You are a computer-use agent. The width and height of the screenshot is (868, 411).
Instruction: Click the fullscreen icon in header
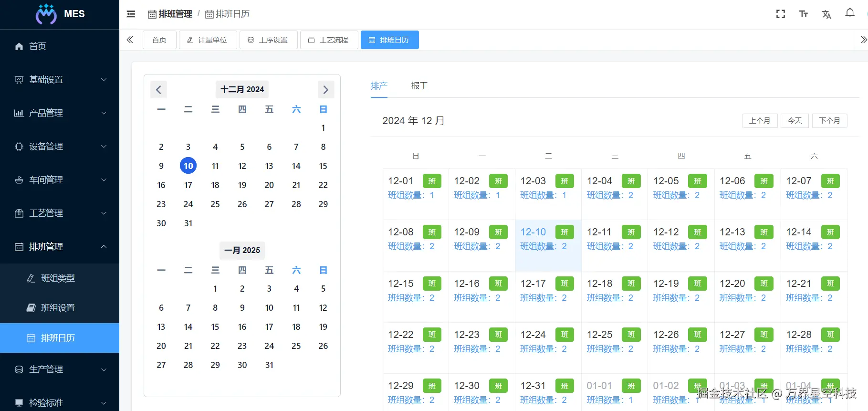781,14
